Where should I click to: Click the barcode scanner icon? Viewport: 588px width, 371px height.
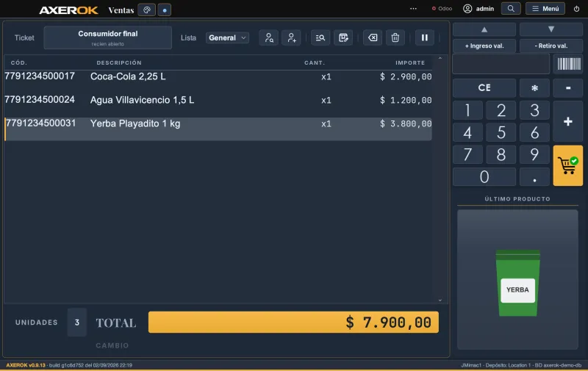click(568, 64)
